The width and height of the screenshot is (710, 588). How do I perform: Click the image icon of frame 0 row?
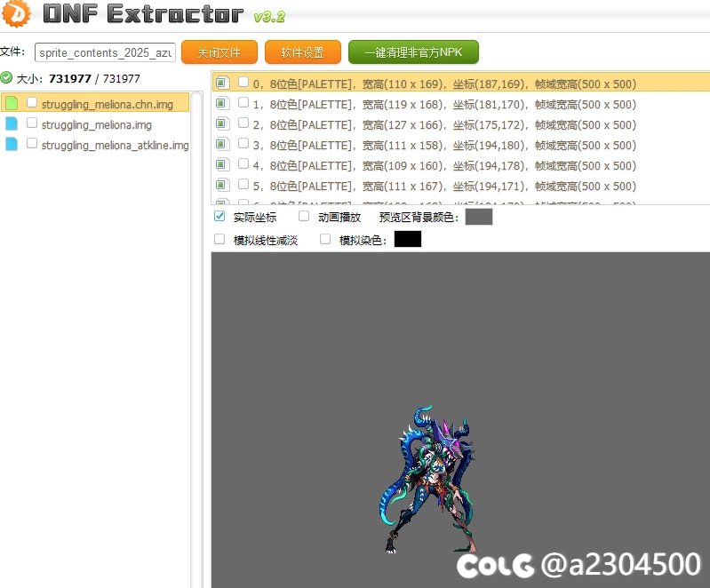click(x=222, y=83)
